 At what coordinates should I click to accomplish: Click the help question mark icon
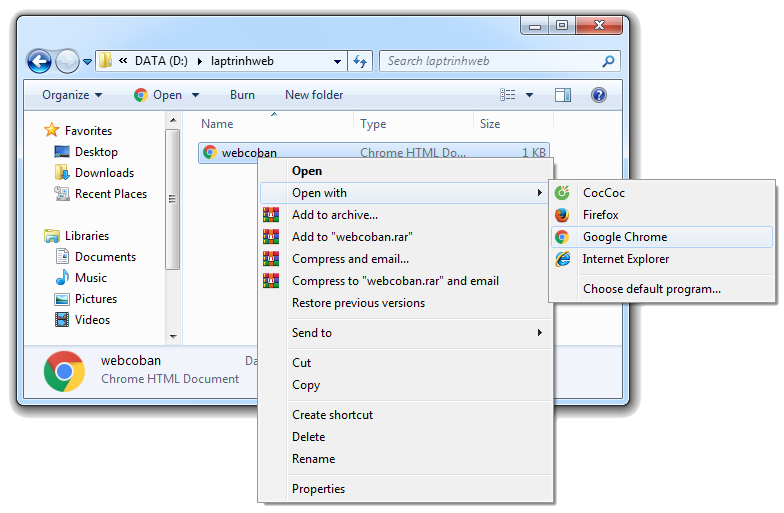(599, 95)
